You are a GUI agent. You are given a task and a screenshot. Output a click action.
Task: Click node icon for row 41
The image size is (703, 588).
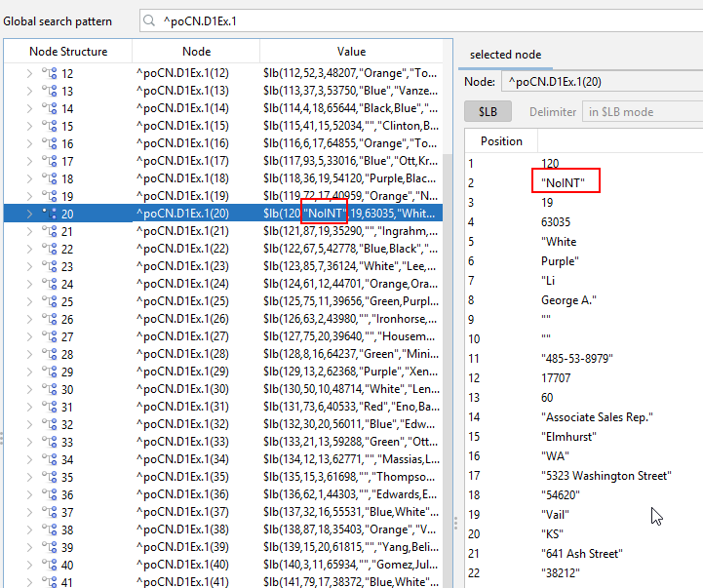click(49, 582)
